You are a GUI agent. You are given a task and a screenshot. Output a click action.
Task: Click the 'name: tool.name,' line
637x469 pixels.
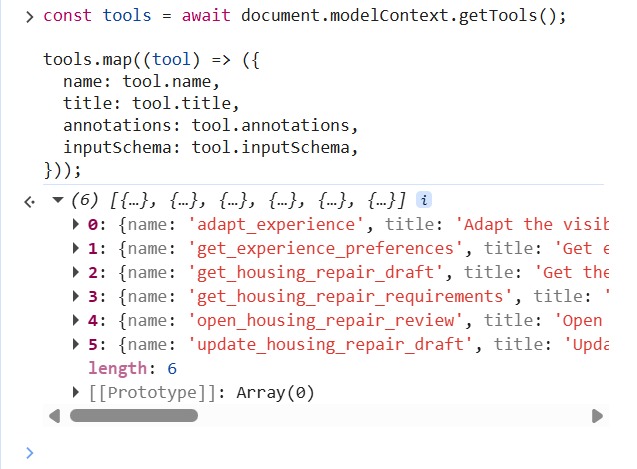pyautogui.click(x=141, y=81)
